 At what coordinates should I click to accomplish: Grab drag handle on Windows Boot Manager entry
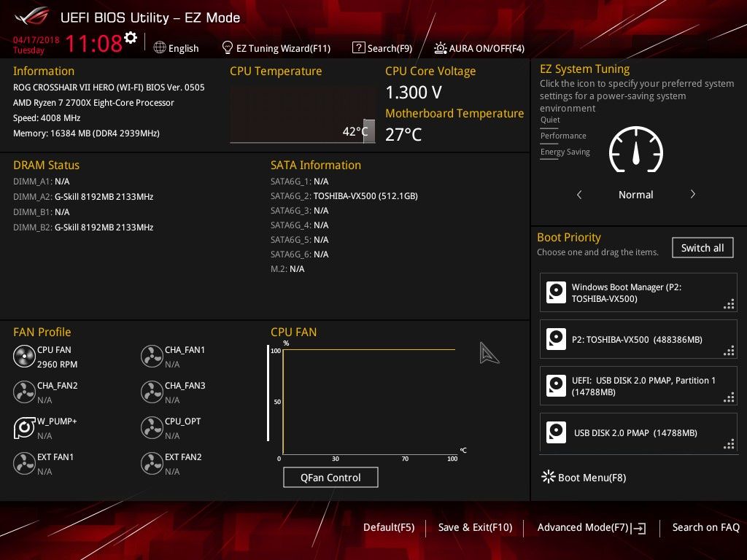click(x=729, y=304)
